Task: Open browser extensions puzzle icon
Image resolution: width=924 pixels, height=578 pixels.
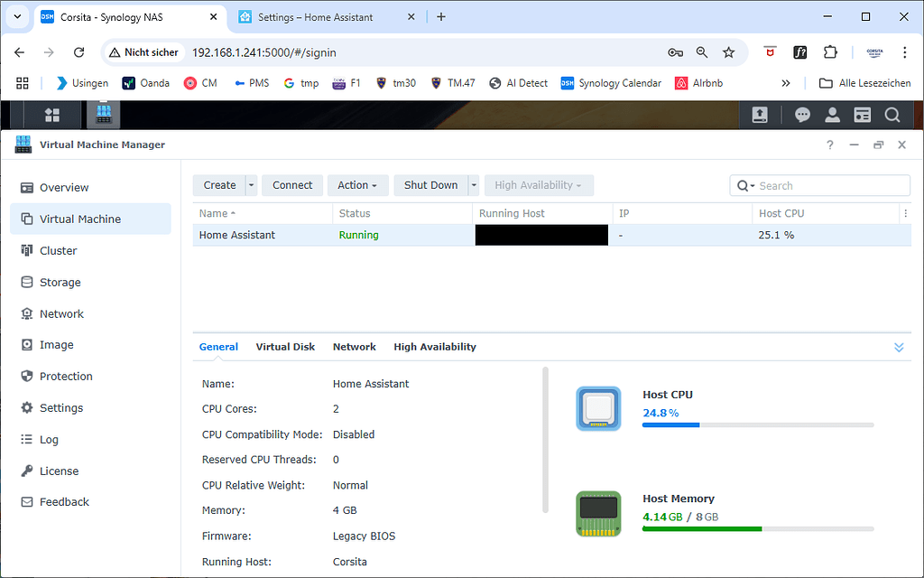Action: [830, 52]
